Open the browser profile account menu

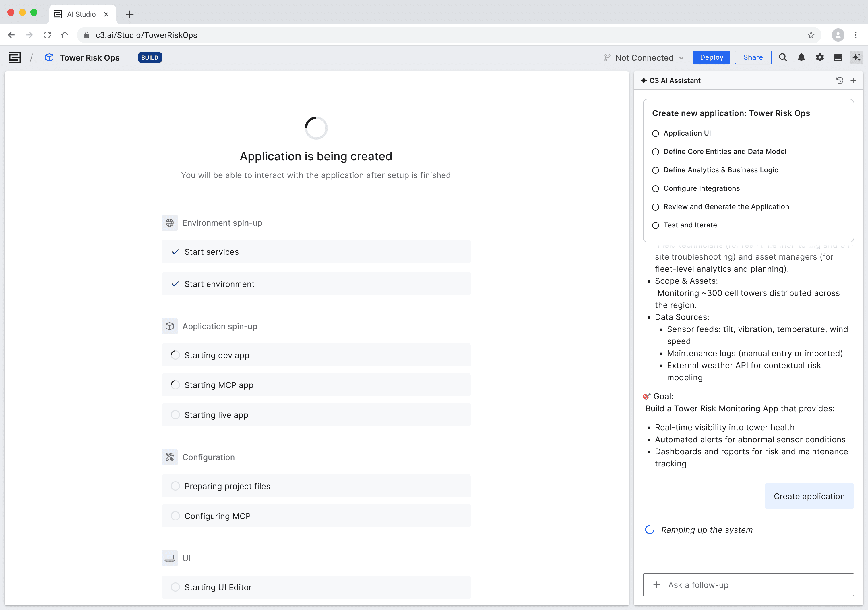tap(837, 35)
